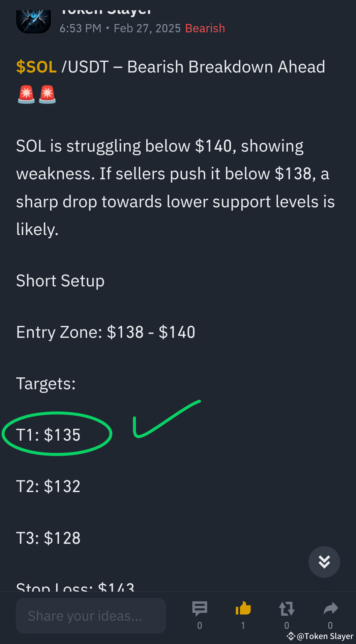Click the like count showing 1
The height and width of the screenshot is (644, 356).
click(243, 625)
